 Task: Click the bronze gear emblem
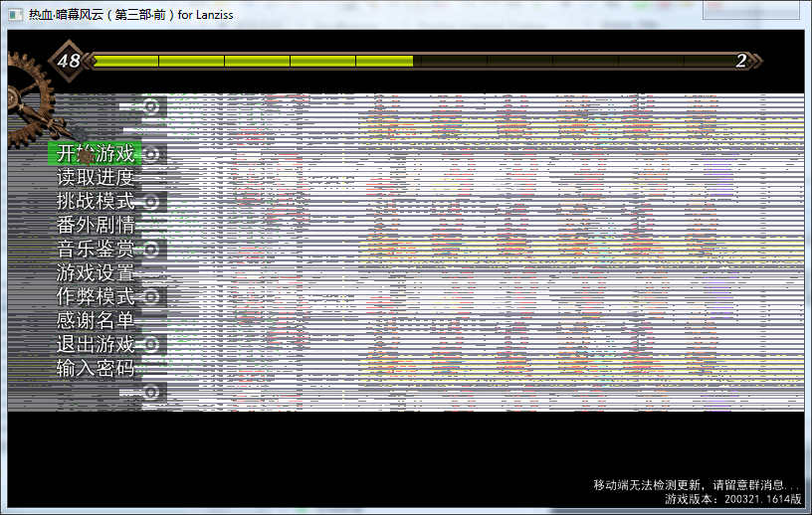[x=30, y=99]
